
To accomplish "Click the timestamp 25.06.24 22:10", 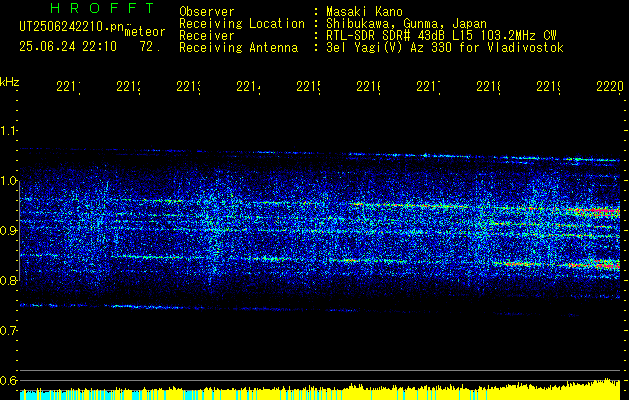I will pyautogui.click(x=68, y=47).
